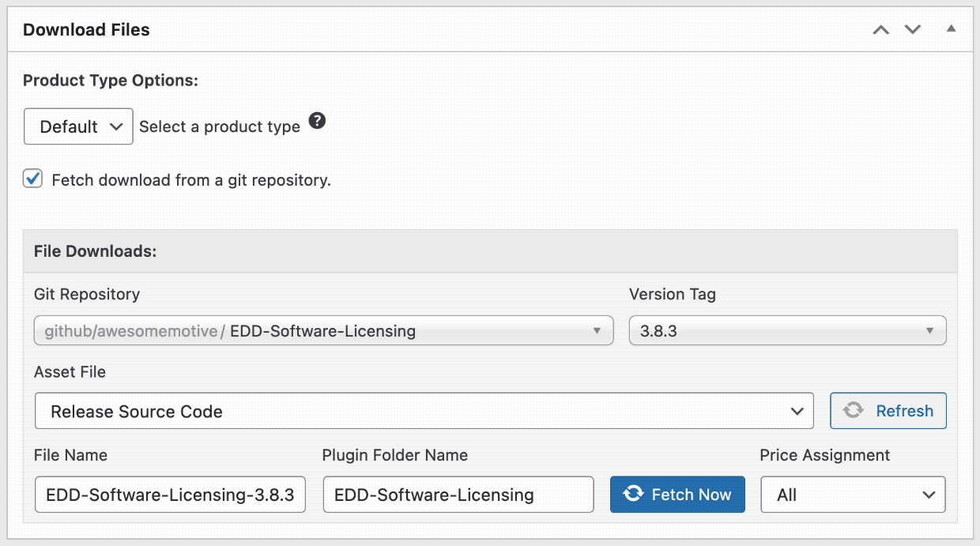This screenshot has width=980, height=546.
Task: Collapse the Download Files panel toggle triangle
Action: click(952, 28)
